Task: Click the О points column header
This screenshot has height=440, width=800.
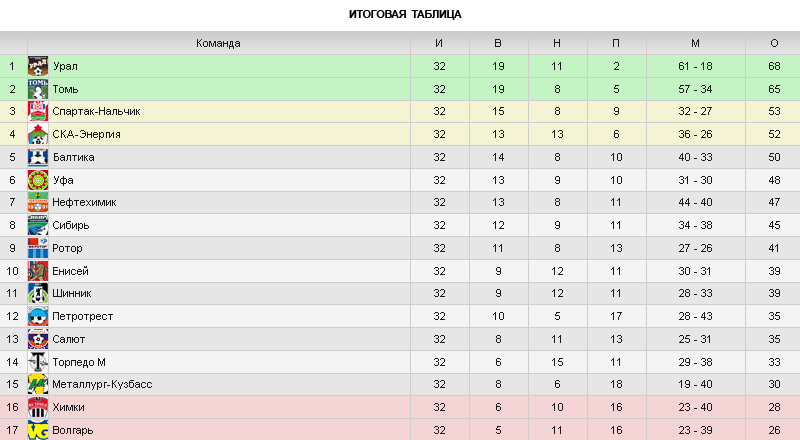Action: click(774, 43)
